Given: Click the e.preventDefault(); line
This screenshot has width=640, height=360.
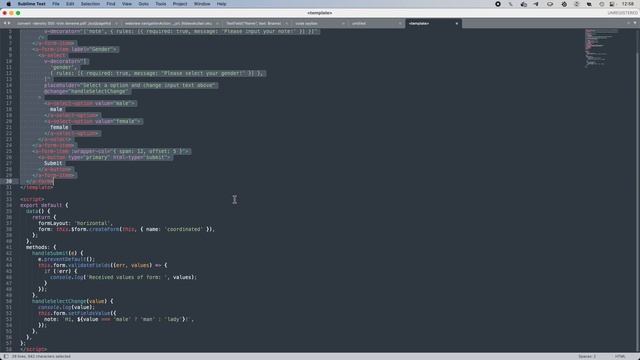Looking at the screenshot, I should pos(66,259).
